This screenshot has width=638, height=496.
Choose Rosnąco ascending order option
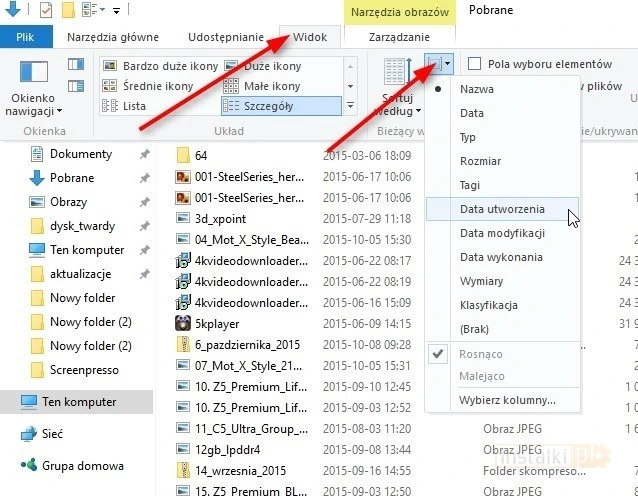482,354
